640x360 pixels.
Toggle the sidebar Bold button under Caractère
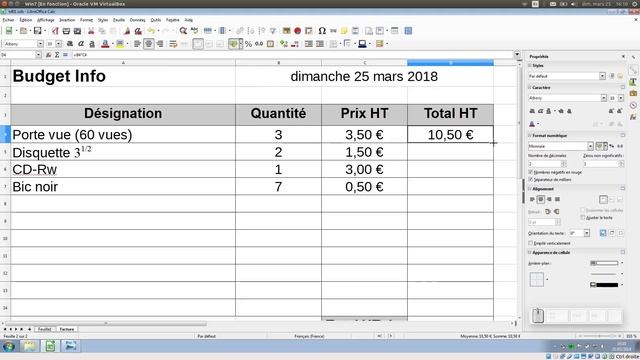pyautogui.click(x=532, y=111)
